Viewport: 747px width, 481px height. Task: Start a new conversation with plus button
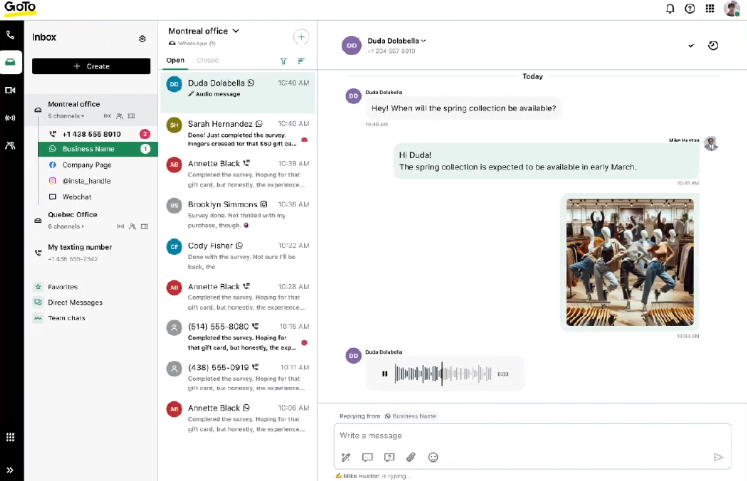coord(301,37)
